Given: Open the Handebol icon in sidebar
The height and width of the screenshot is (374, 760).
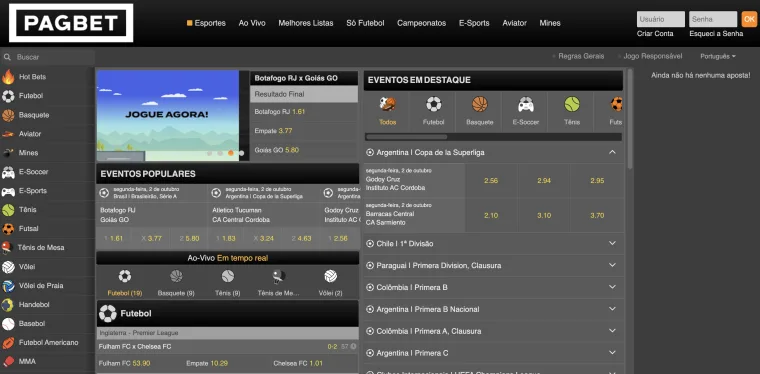Looking at the screenshot, I should [7, 305].
